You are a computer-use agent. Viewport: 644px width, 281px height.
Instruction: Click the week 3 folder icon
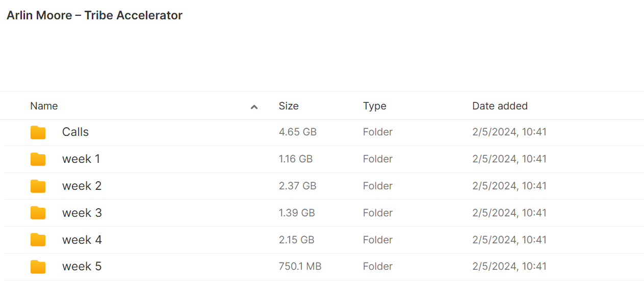point(38,213)
